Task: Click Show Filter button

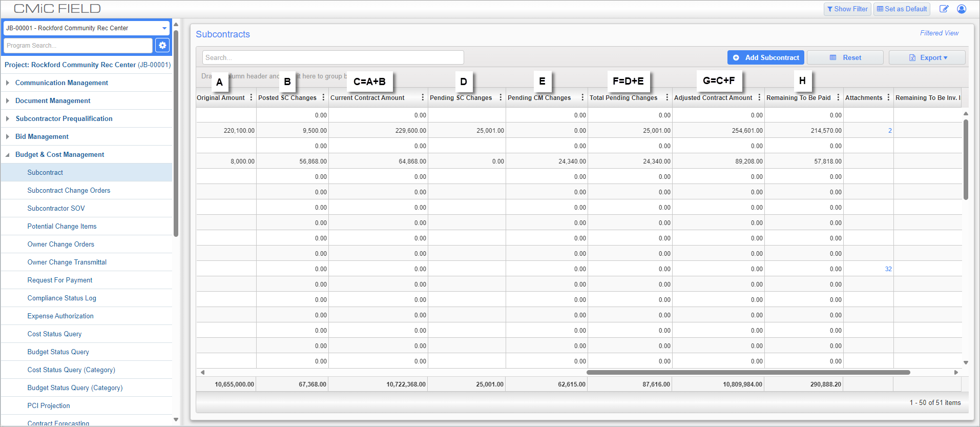Action: point(847,9)
